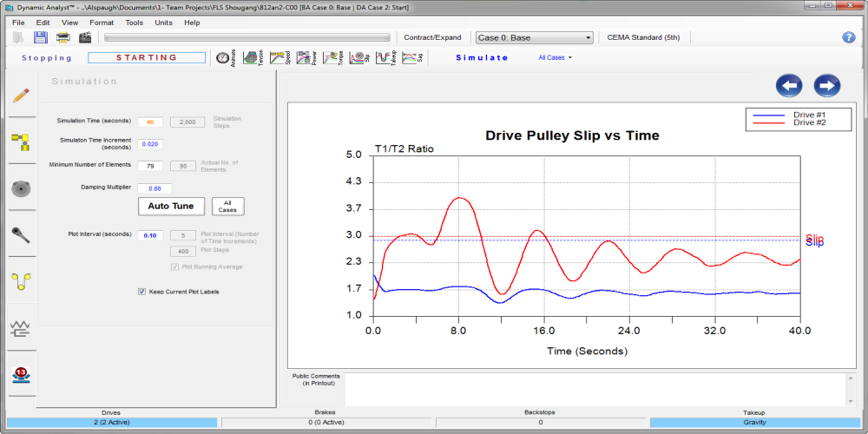Click the plot interval increments value 5
The image size is (868, 434).
[182, 234]
